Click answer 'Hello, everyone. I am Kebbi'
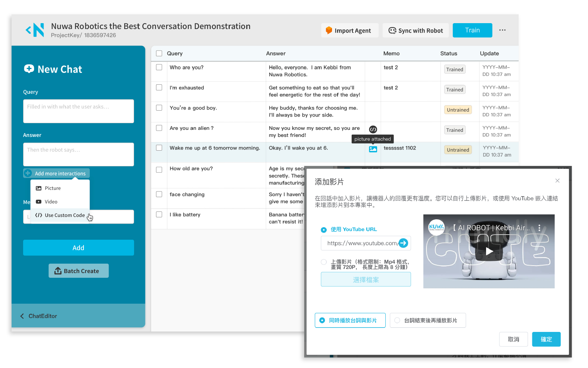The height and width of the screenshot is (368, 588). point(310,71)
